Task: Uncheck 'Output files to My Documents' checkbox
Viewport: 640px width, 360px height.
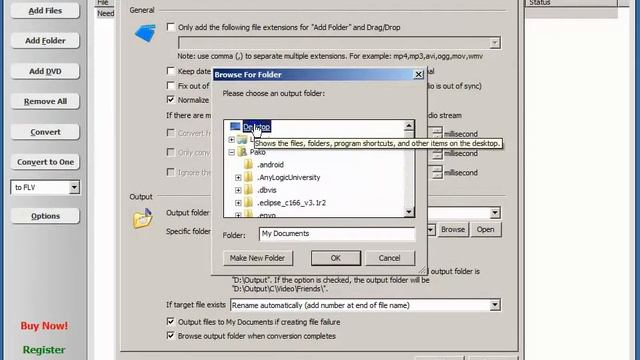Action: 171,322
